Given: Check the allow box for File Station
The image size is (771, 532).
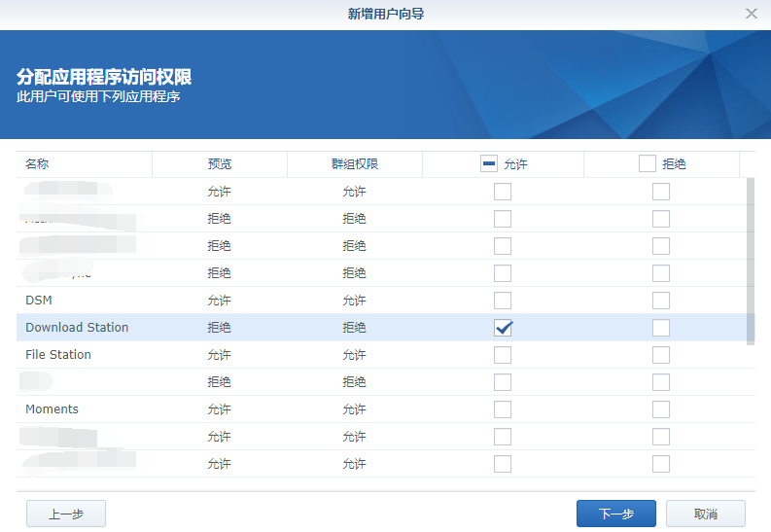Looking at the screenshot, I should [503, 355].
